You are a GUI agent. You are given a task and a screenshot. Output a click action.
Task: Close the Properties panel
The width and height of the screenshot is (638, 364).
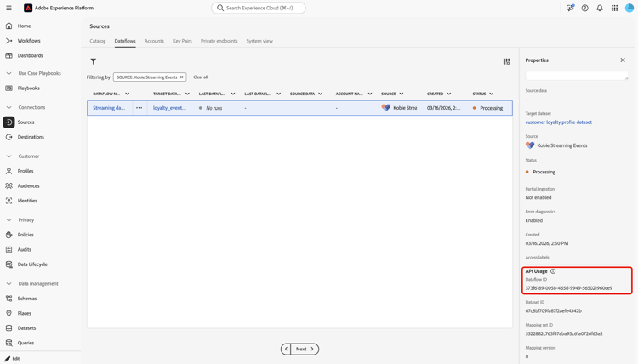623,60
